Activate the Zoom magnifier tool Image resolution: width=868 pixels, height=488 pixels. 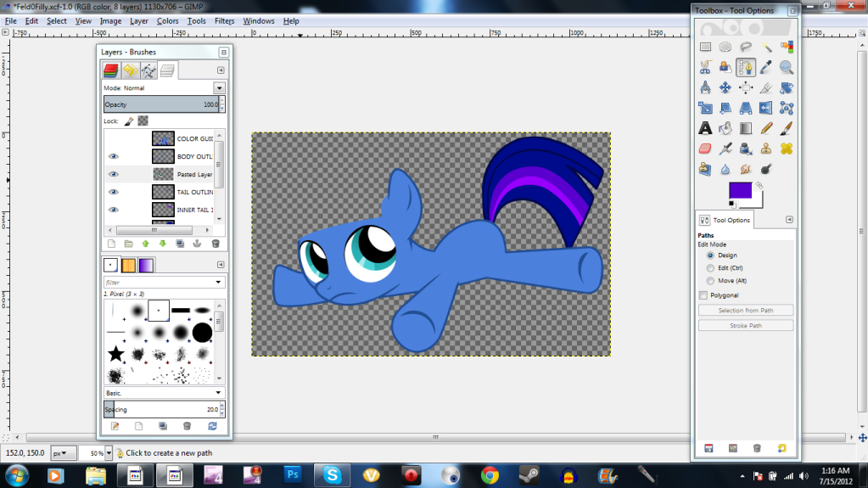pos(787,67)
